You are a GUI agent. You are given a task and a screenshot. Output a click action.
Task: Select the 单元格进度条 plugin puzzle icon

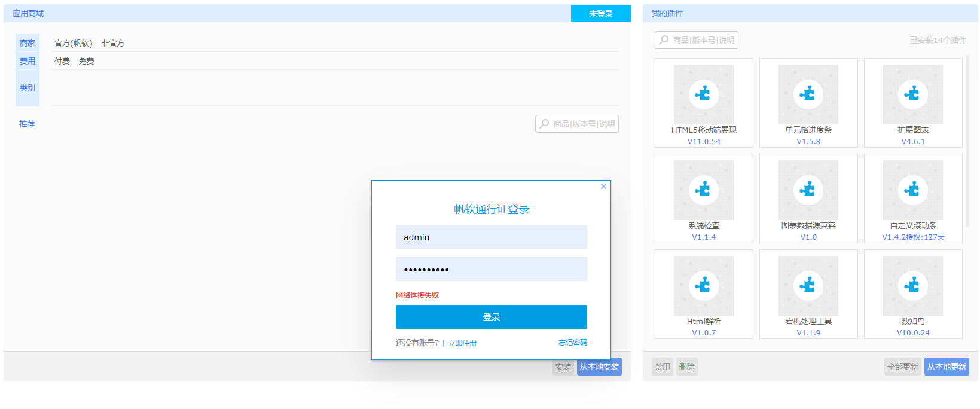coord(808,94)
